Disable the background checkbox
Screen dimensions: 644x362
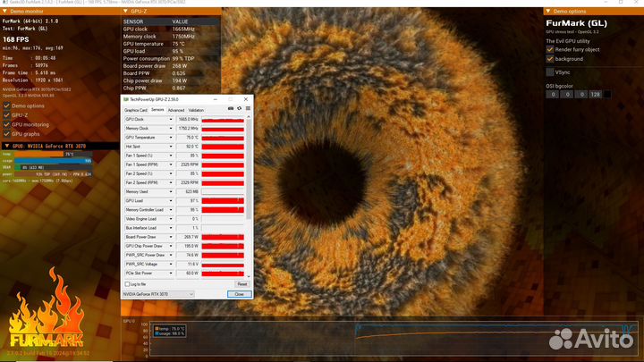pyautogui.click(x=550, y=59)
